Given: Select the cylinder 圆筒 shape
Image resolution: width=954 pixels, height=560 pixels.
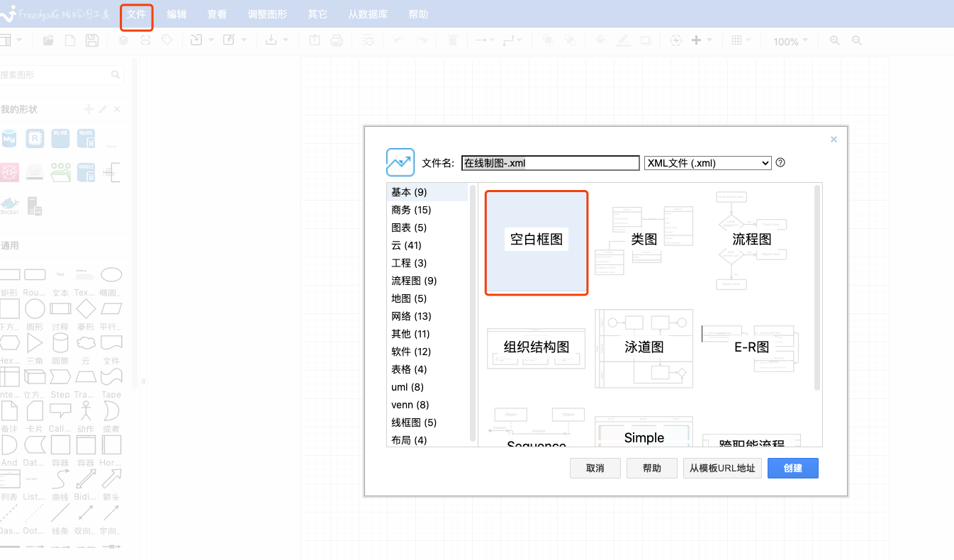Looking at the screenshot, I should (x=60, y=343).
